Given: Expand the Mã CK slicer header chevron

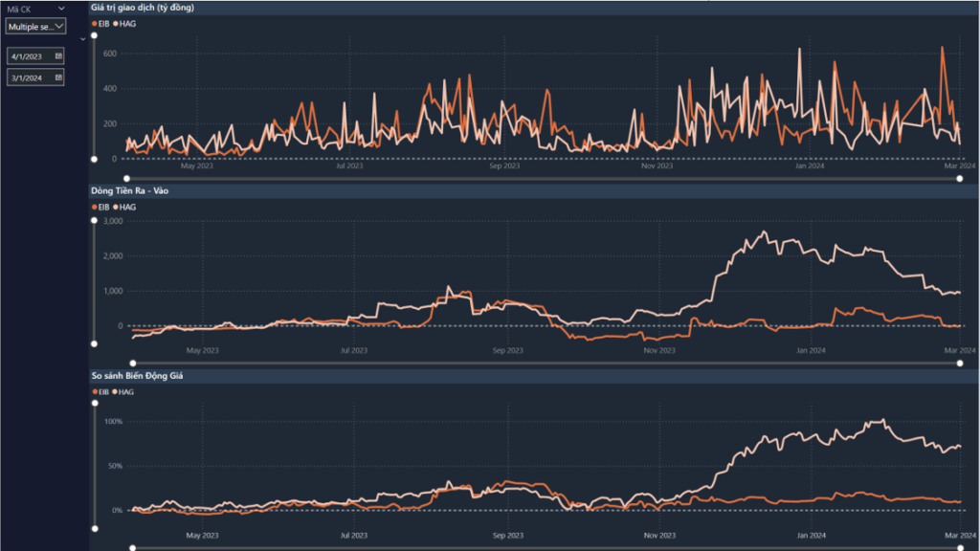Looking at the screenshot, I should [x=61, y=9].
